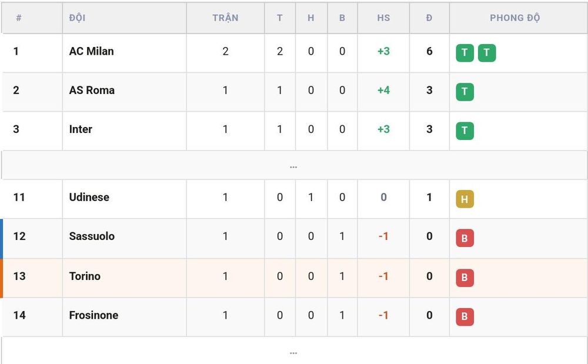
Task: Expand hidden rows below Frosinone
Action: (293, 351)
